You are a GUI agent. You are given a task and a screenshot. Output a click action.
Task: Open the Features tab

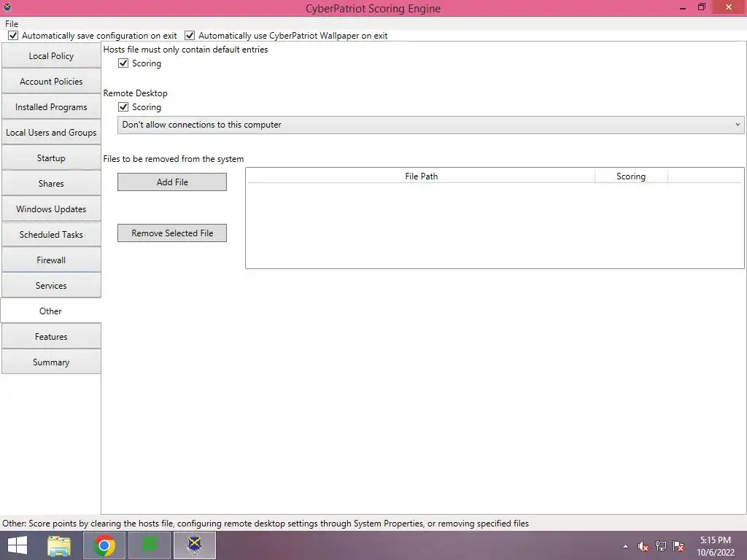click(x=51, y=337)
